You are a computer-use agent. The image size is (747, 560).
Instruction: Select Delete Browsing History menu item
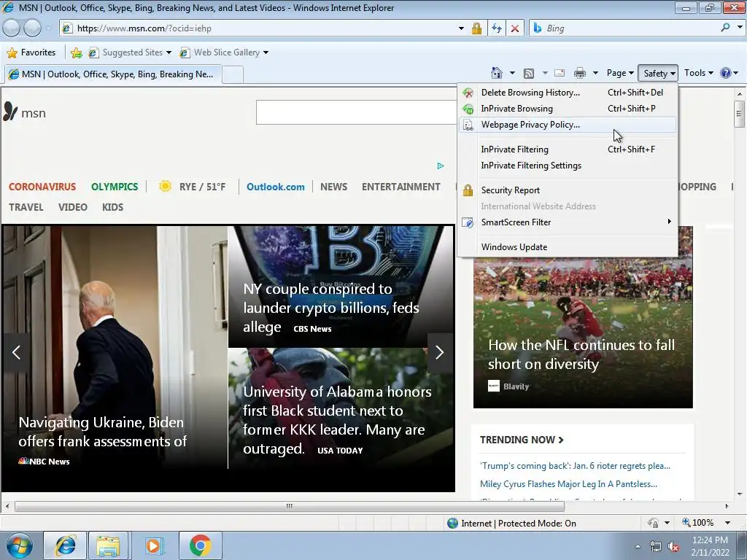(568, 93)
